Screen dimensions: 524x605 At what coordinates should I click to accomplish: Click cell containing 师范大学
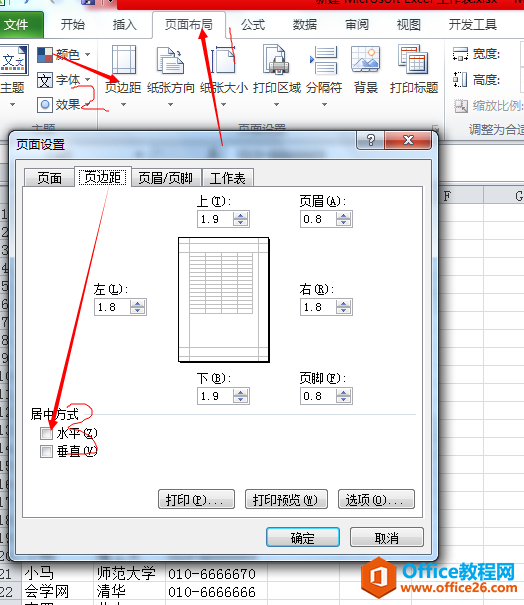129,573
